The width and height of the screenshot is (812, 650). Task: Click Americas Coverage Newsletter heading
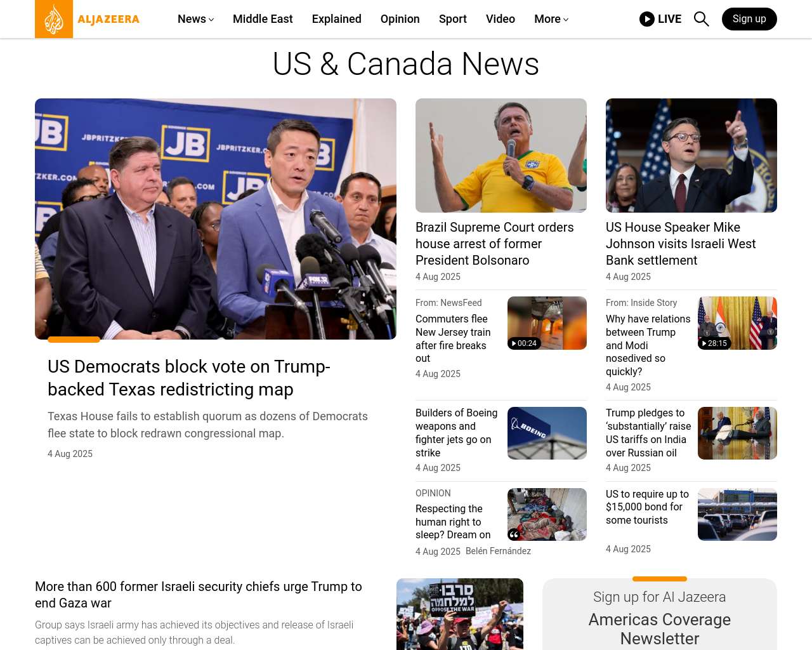660,628
